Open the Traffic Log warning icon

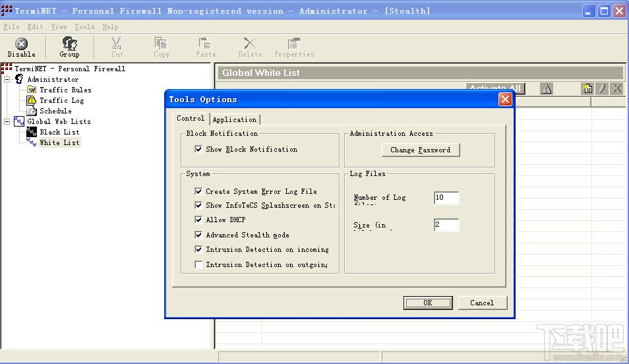point(31,100)
